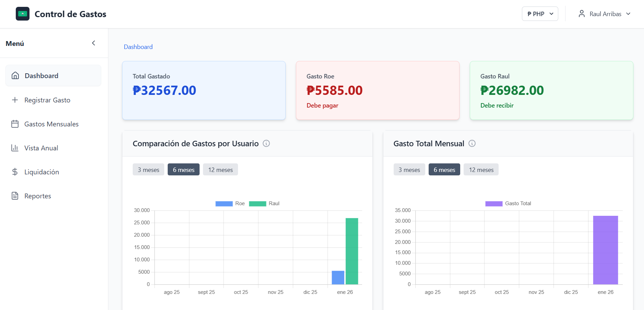
Task: Expand the Raul Arribas user menu chevron
Action: click(x=628, y=14)
